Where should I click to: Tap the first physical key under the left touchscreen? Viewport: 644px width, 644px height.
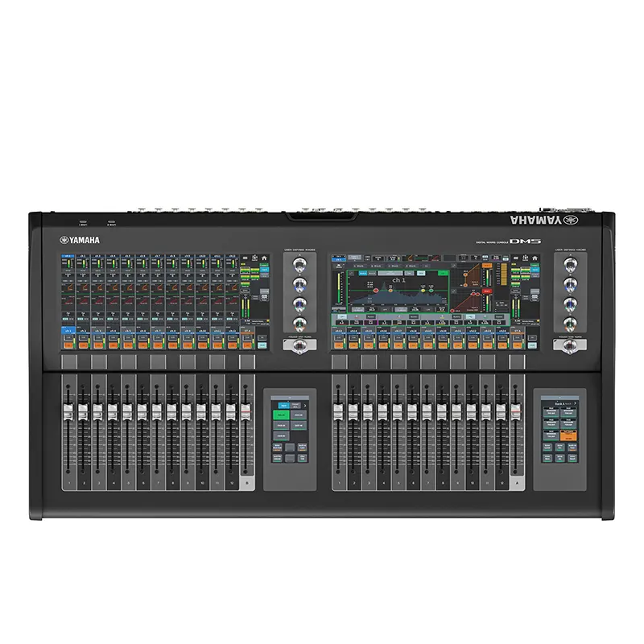point(68,362)
